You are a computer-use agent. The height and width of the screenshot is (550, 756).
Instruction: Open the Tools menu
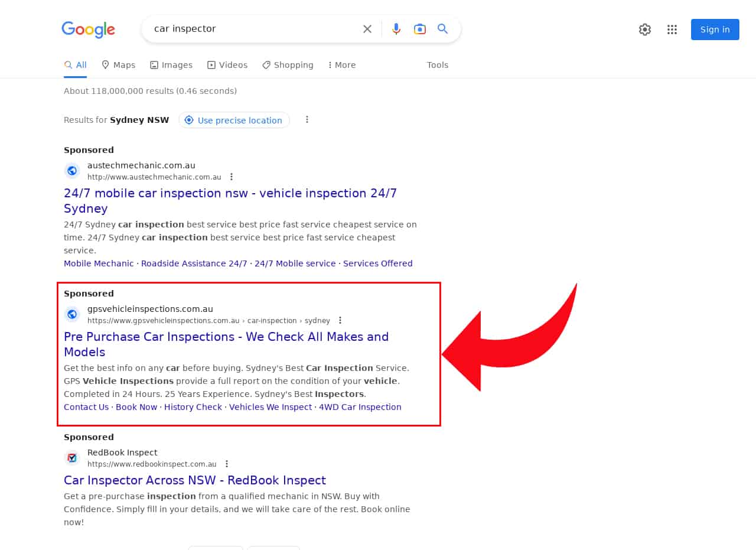click(438, 65)
